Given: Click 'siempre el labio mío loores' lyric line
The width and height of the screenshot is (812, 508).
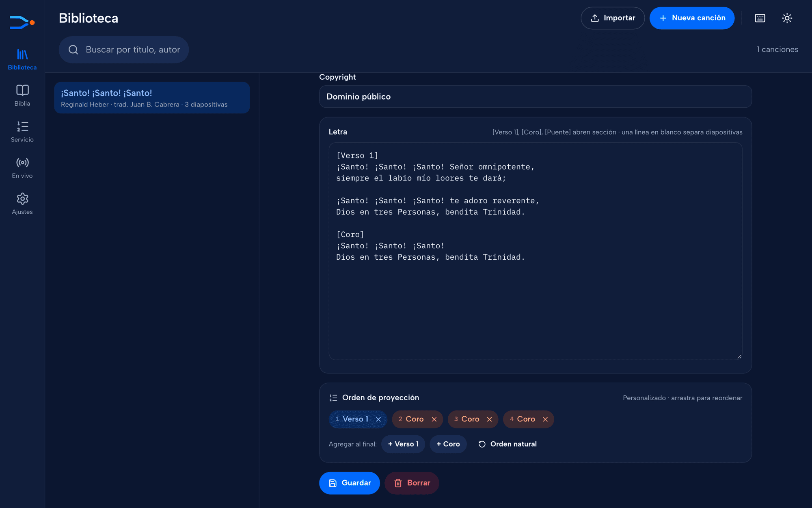Looking at the screenshot, I should (x=421, y=178).
